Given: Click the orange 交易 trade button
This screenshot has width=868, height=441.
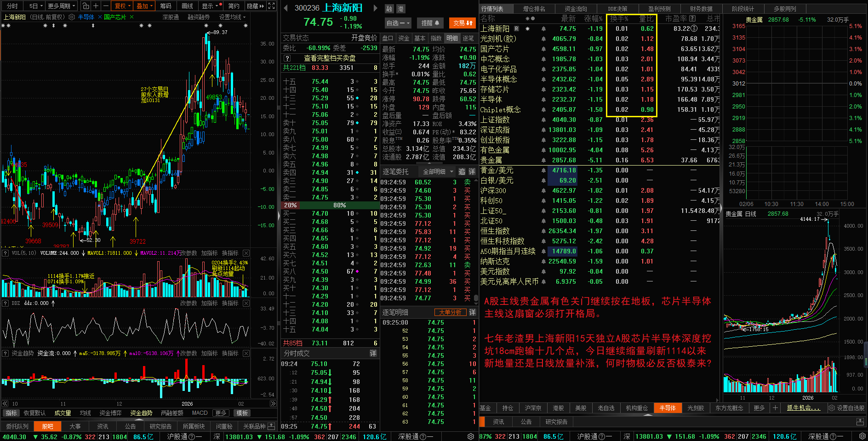Looking at the screenshot, I should pyautogui.click(x=463, y=23).
